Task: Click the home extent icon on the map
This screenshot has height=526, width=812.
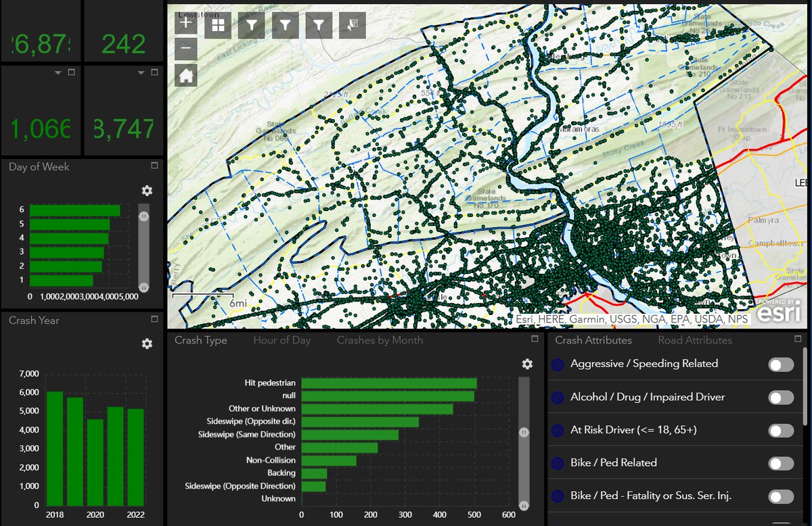Action: (185, 74)
